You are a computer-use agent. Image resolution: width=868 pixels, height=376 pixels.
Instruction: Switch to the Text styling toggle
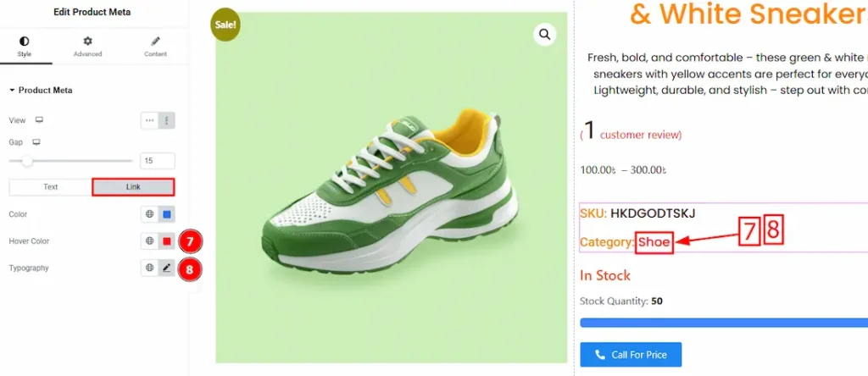pos(50,186)
